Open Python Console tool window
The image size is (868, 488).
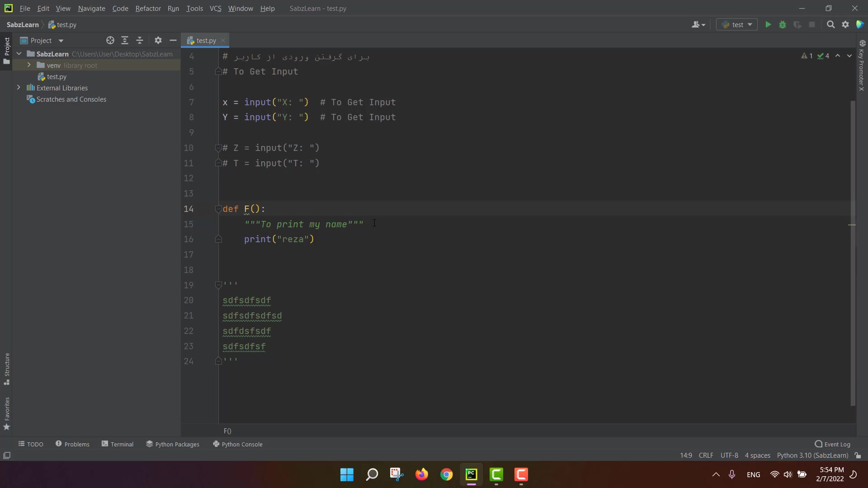(x=238, y=444)
